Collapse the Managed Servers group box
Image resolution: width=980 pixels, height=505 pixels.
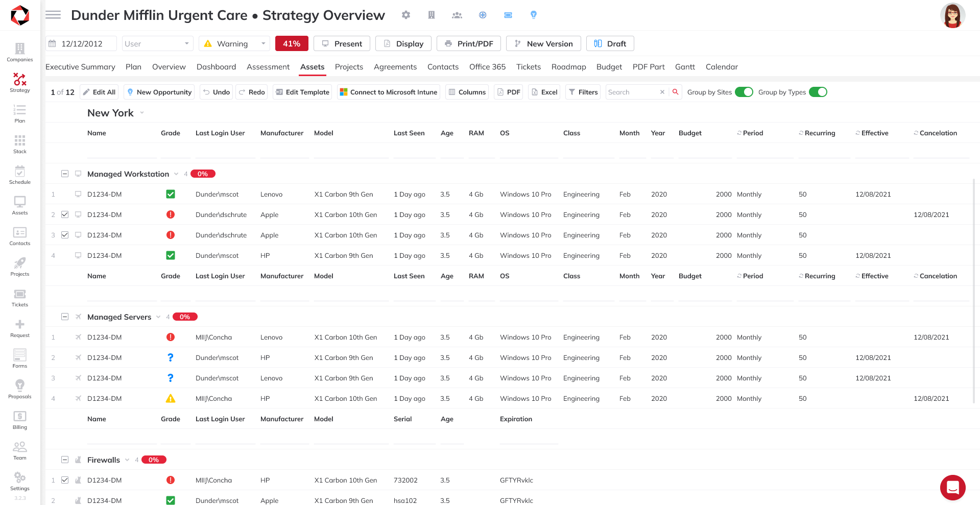(65, 317)
